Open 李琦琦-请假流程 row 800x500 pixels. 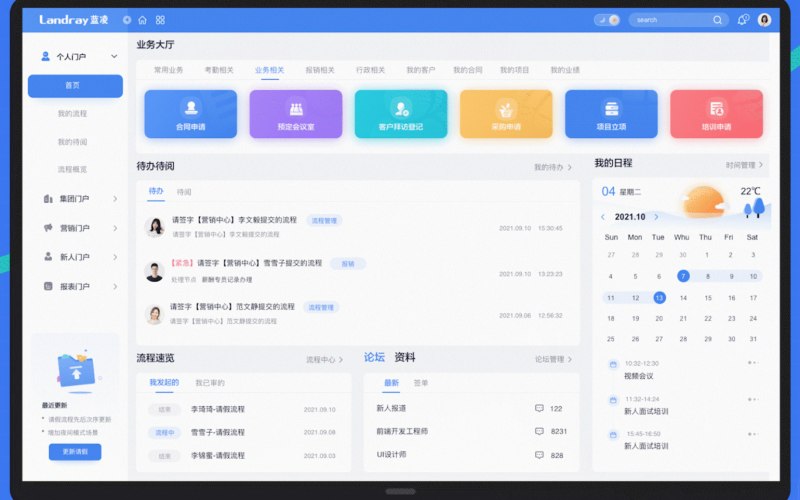point(243,409)
